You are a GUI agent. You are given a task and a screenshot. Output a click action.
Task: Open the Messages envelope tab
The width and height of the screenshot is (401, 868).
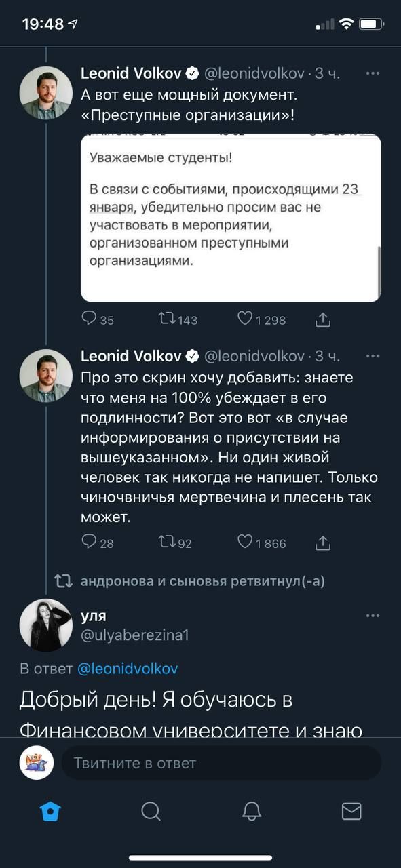click(351, 810)
